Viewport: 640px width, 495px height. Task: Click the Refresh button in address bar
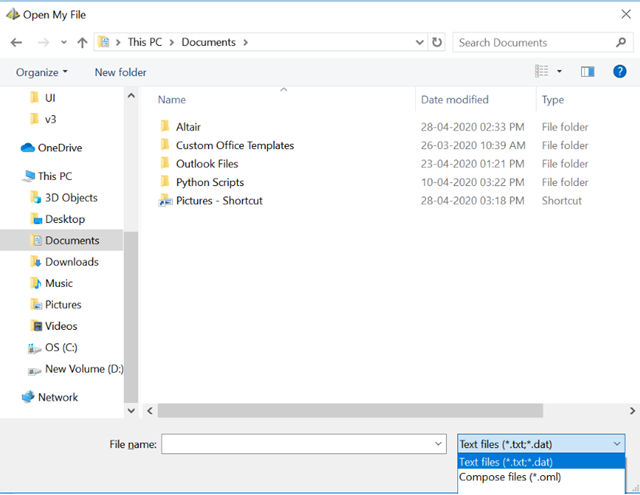click(x=437, y=43)
